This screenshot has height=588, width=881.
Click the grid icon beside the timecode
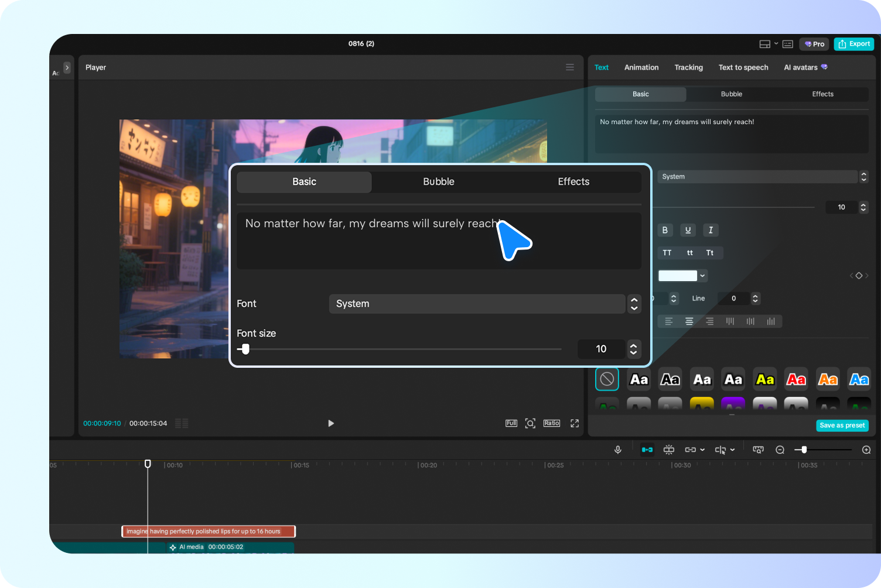click(182, 423)
